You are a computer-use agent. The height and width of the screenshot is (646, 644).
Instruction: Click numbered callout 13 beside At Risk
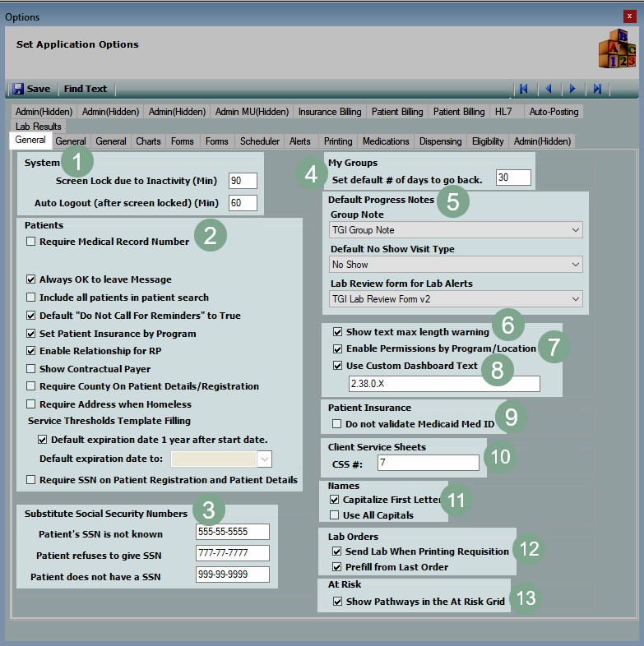526,599
